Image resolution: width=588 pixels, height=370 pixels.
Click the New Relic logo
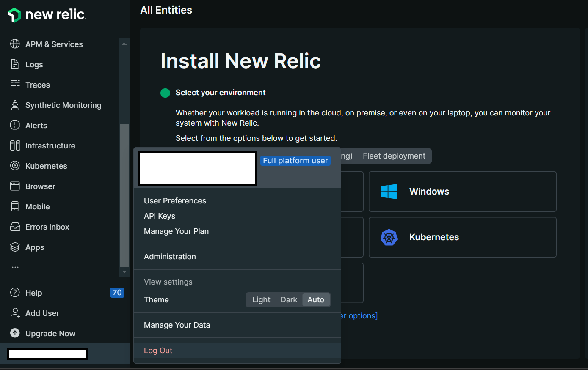coord(47,15)
